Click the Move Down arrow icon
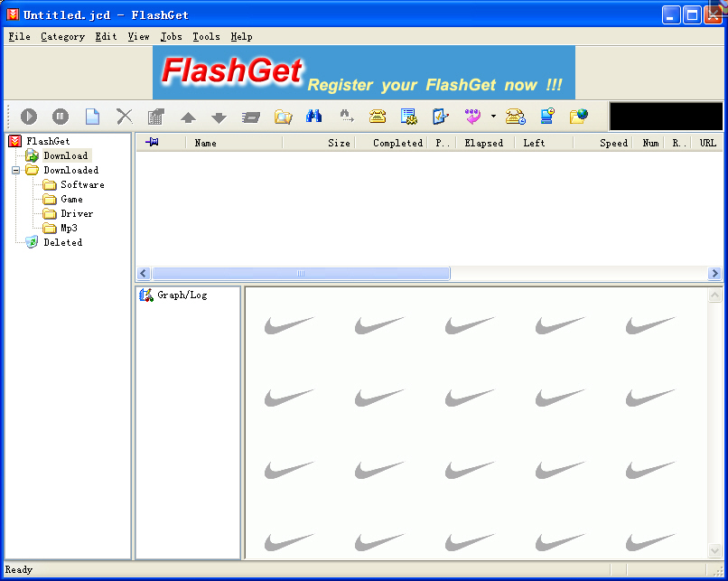The image size is (728, 581). click(219, 117)
